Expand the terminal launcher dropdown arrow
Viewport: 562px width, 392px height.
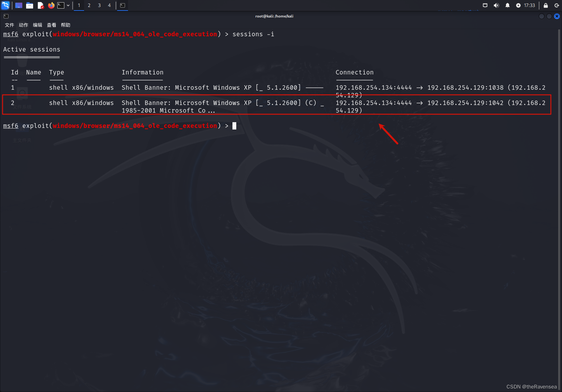[x=68, y=5]
